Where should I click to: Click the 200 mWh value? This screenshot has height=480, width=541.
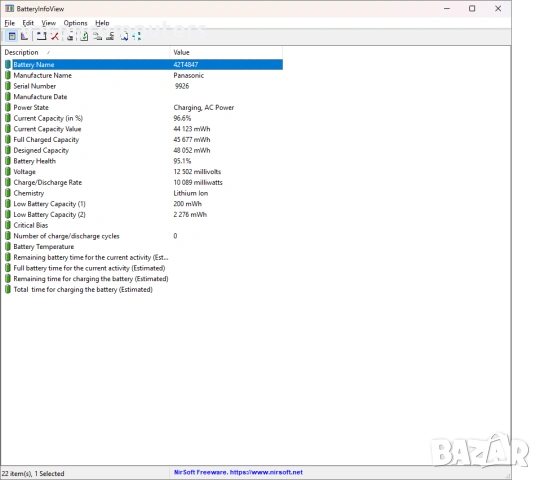[x=187, y=204]
